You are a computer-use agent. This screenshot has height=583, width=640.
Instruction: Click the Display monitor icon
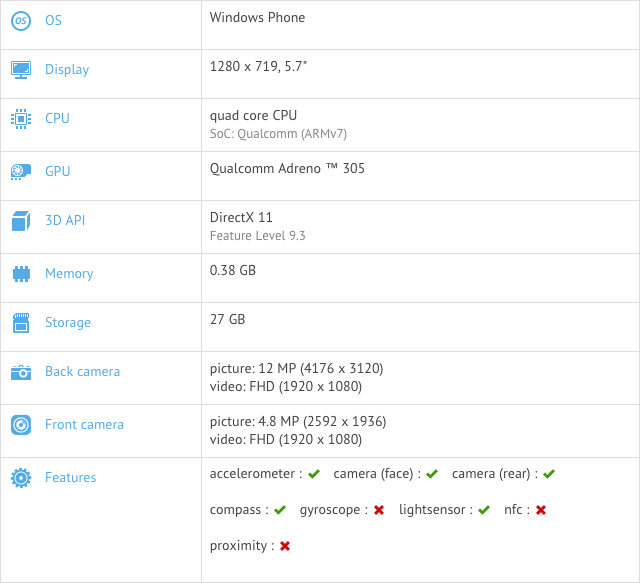(21, 70)
